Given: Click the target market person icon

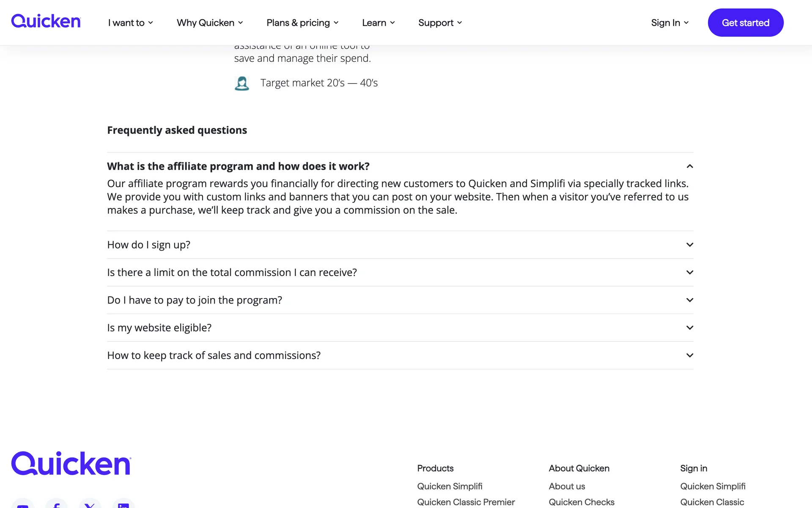Looking at the screenshot, I should pos(242,83).
